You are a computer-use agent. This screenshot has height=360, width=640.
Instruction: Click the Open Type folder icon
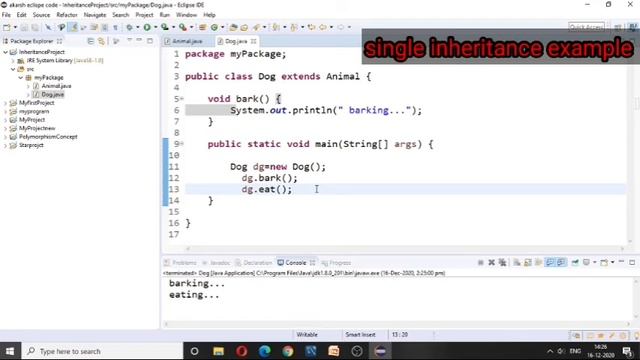coord(233,27)
